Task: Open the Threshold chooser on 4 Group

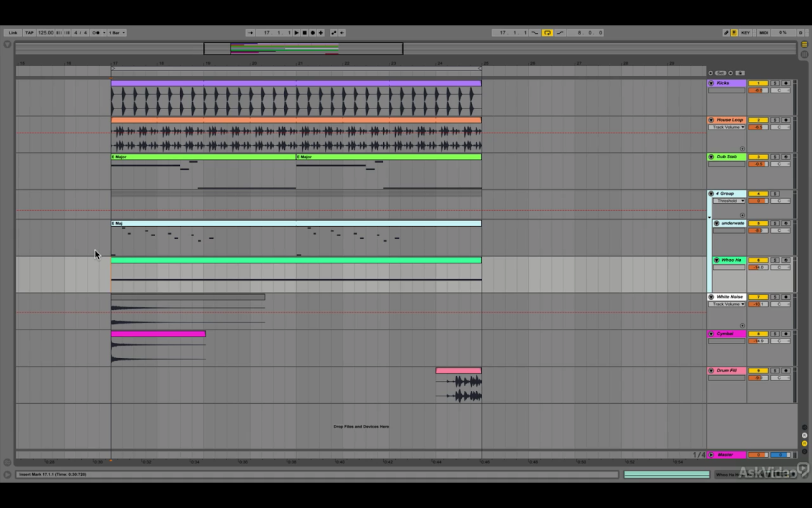Action: 728,201
